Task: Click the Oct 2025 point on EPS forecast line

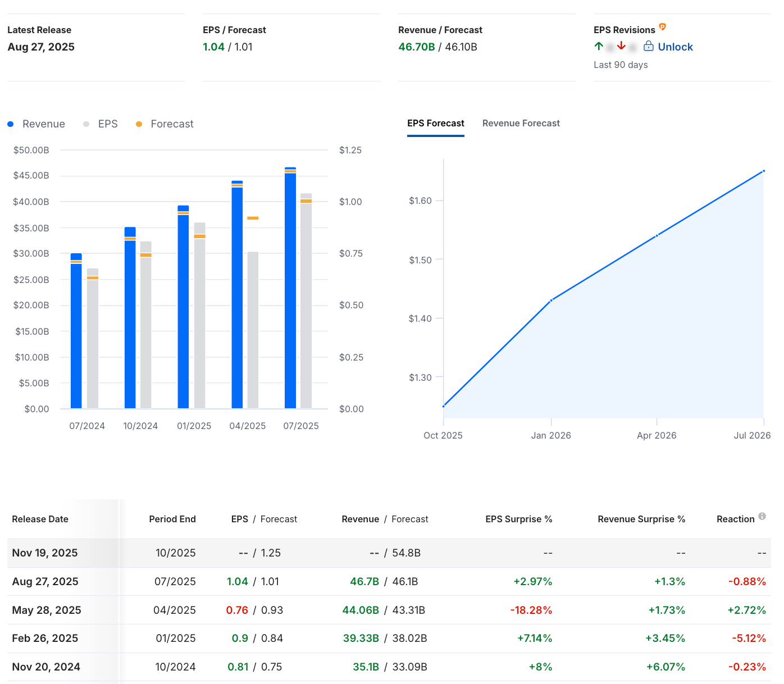Action: coord(444,406)
